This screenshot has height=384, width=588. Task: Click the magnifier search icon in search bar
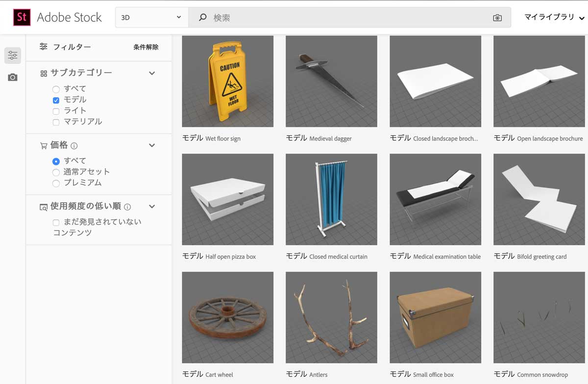202,18
